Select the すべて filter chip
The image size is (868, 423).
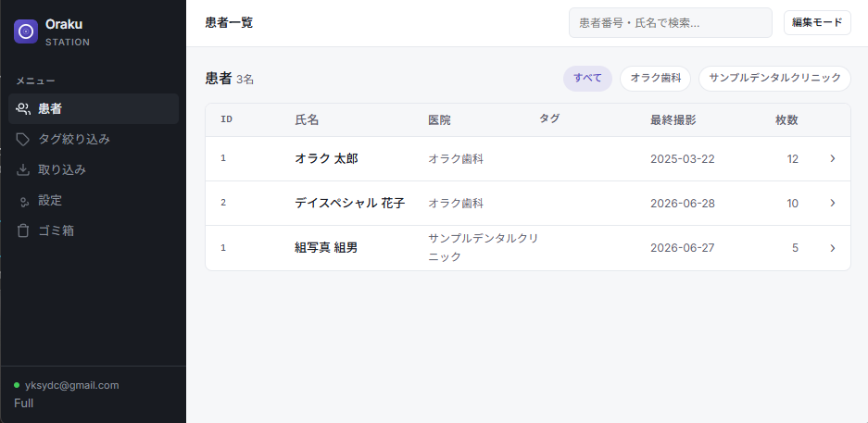[587, 78]
